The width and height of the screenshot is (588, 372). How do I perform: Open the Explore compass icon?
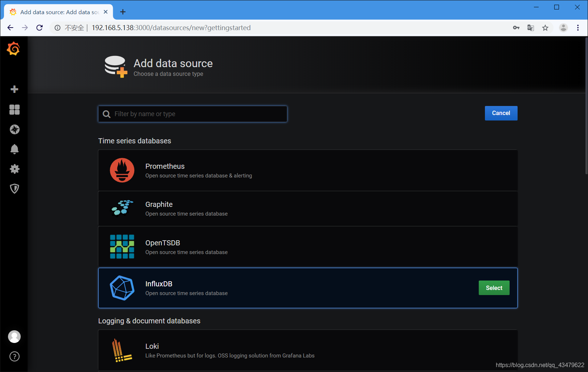pyautogui.click(x=15, y=130)
